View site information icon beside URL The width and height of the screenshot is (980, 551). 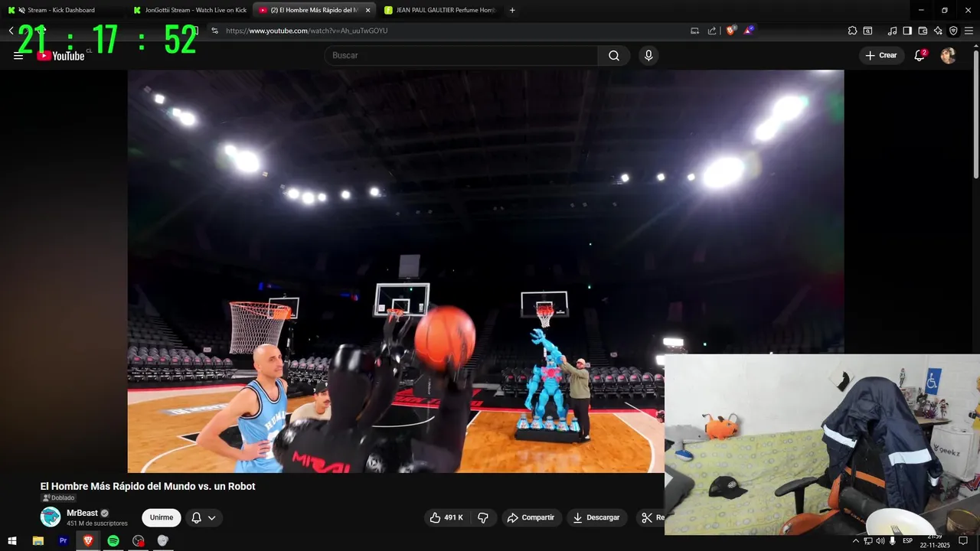[215, 31]
